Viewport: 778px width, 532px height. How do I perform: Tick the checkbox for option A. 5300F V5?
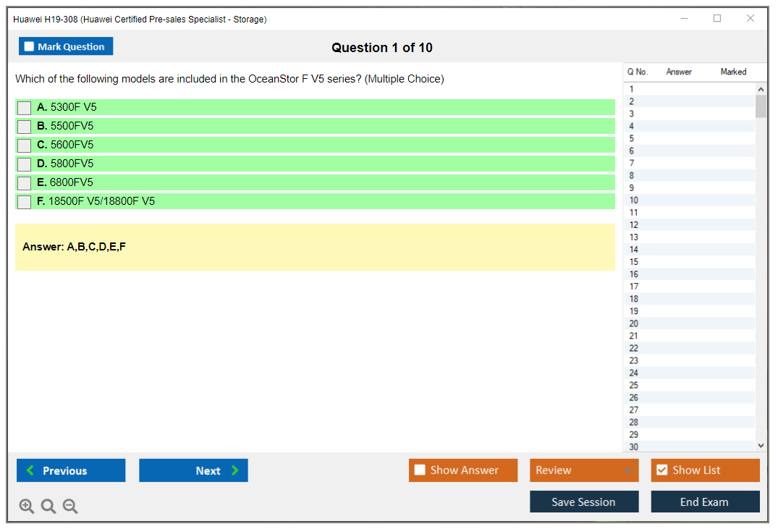(x=25, y=108)
